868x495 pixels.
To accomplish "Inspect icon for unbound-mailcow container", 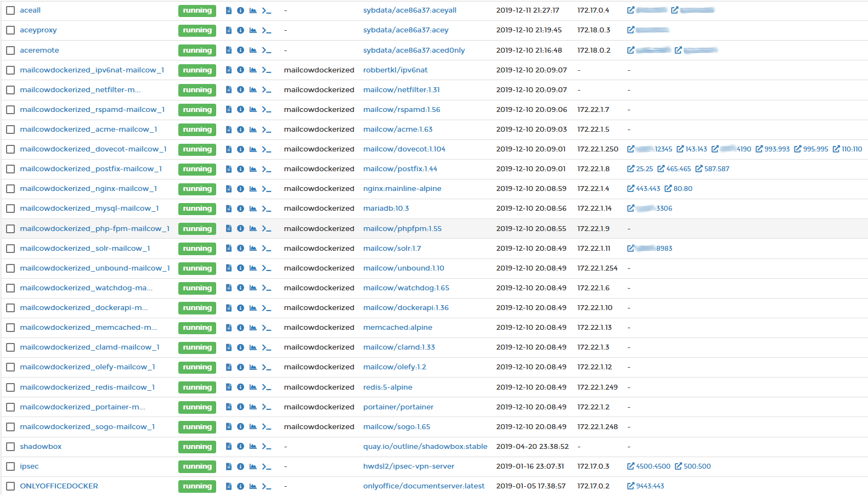I will point(240,268).
